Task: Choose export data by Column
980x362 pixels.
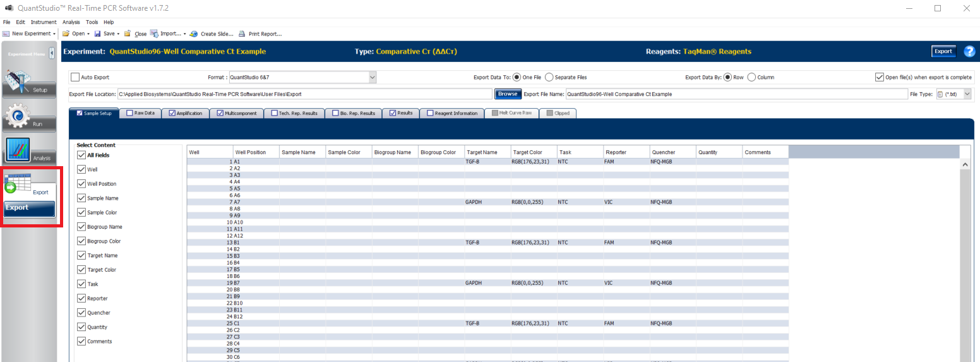Action: pyautogui.click(x=751, y=77)
